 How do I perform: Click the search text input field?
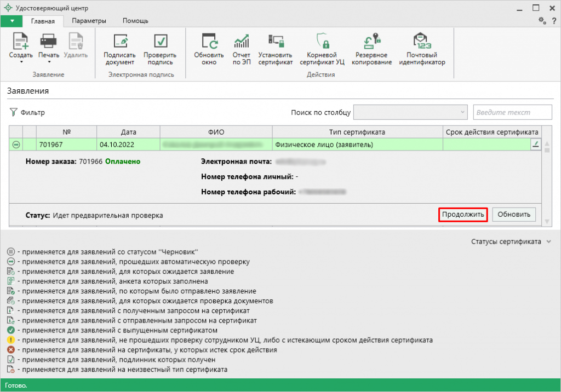[512, 112]
